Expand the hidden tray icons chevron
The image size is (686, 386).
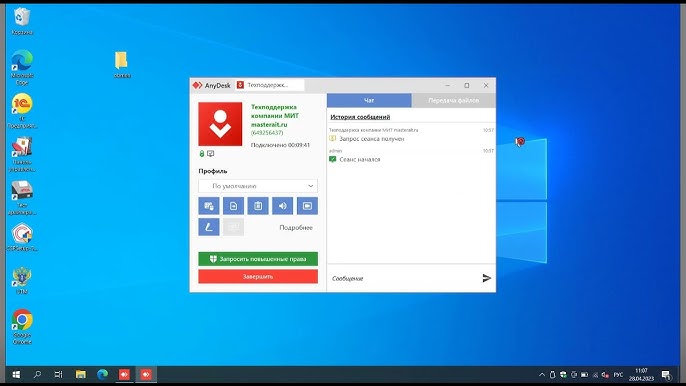(542, 375)
